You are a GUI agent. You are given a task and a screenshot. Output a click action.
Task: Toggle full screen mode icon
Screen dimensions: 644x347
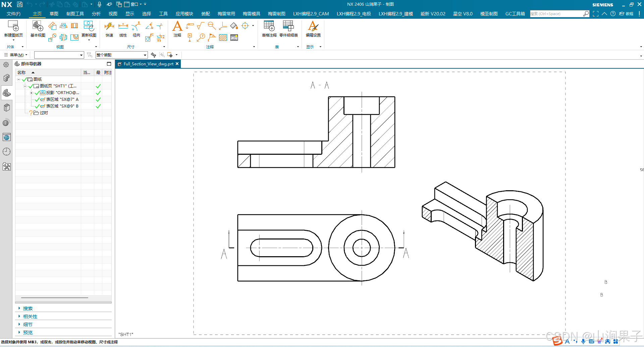[x=595, y=14]
